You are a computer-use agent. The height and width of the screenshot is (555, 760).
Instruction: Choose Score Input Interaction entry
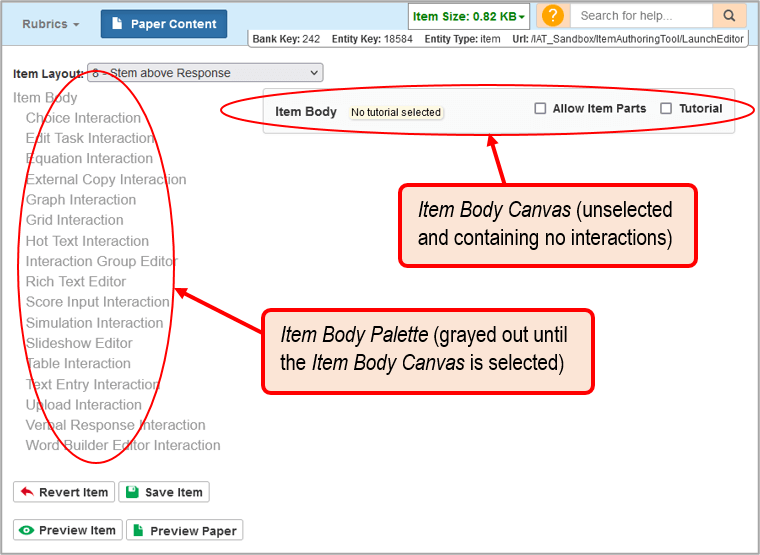(x=97, y=302)
